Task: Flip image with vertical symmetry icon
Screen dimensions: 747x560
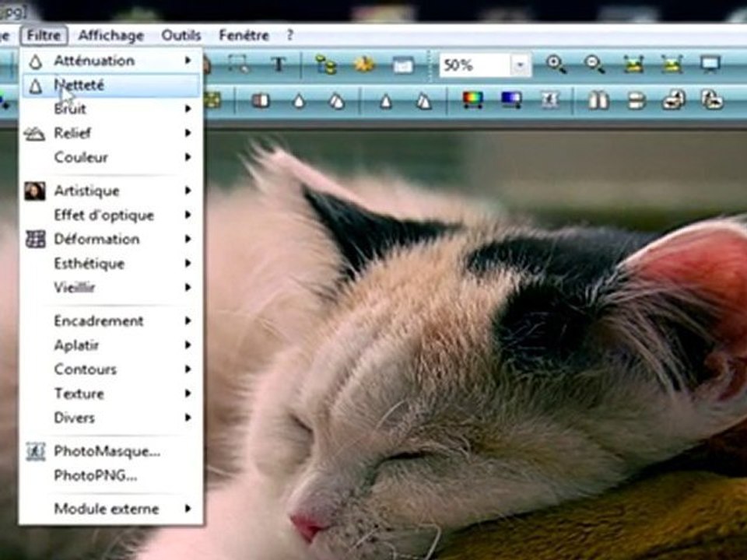Action: click(x=637, y=100)
